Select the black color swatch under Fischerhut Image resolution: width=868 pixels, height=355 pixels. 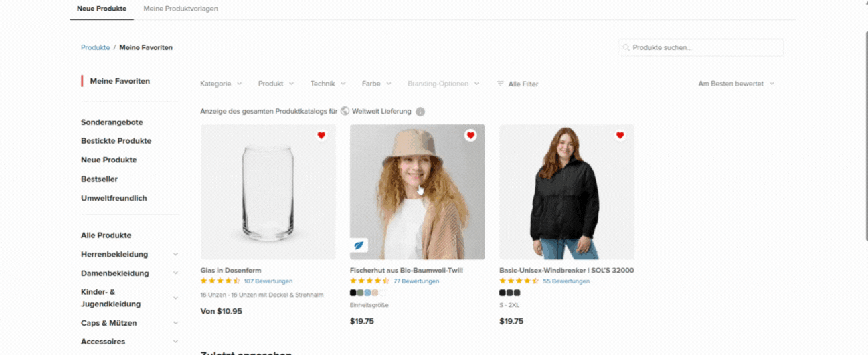(x=353, y=293)
